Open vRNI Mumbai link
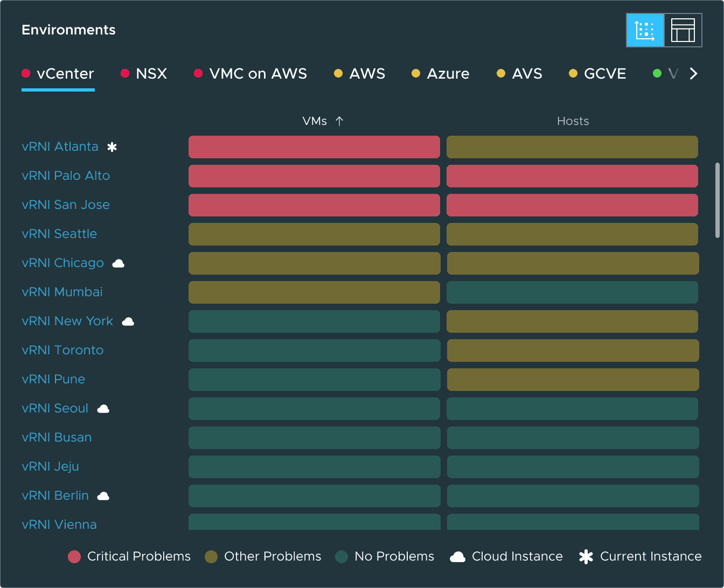 pos(62,292)
